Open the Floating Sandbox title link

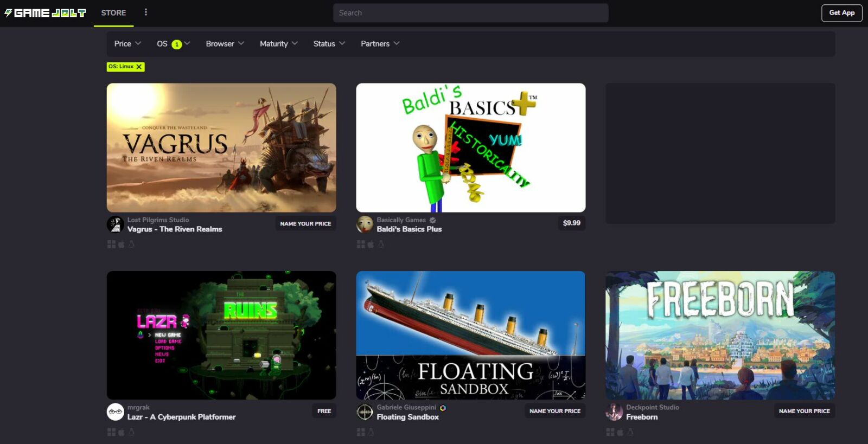click(408, 417)
